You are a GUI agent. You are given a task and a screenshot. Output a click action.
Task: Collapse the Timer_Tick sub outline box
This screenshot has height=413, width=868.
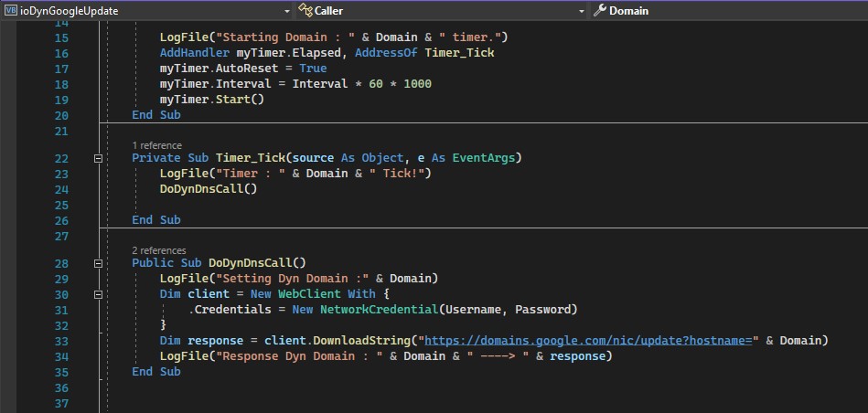(x=98, y=159)
